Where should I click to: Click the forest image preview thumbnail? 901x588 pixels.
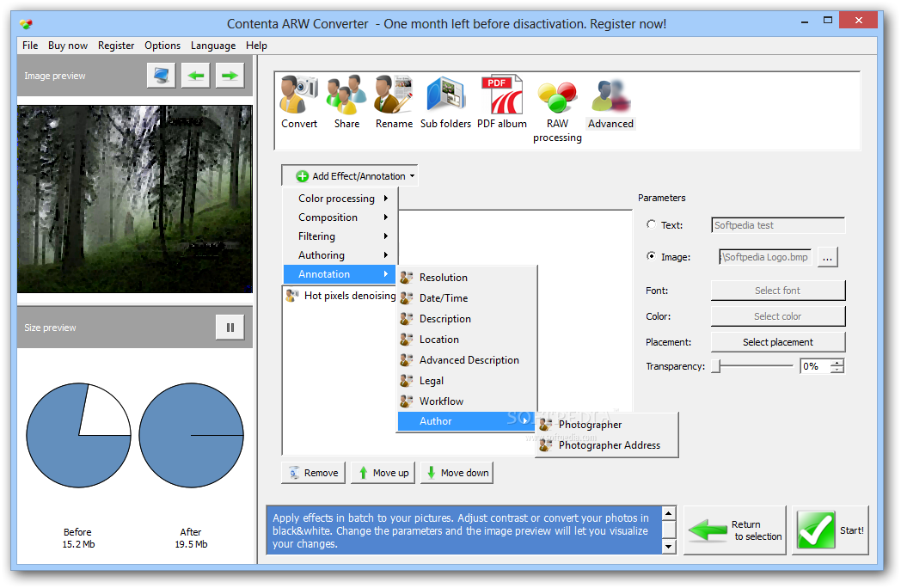tap(135, 199)
